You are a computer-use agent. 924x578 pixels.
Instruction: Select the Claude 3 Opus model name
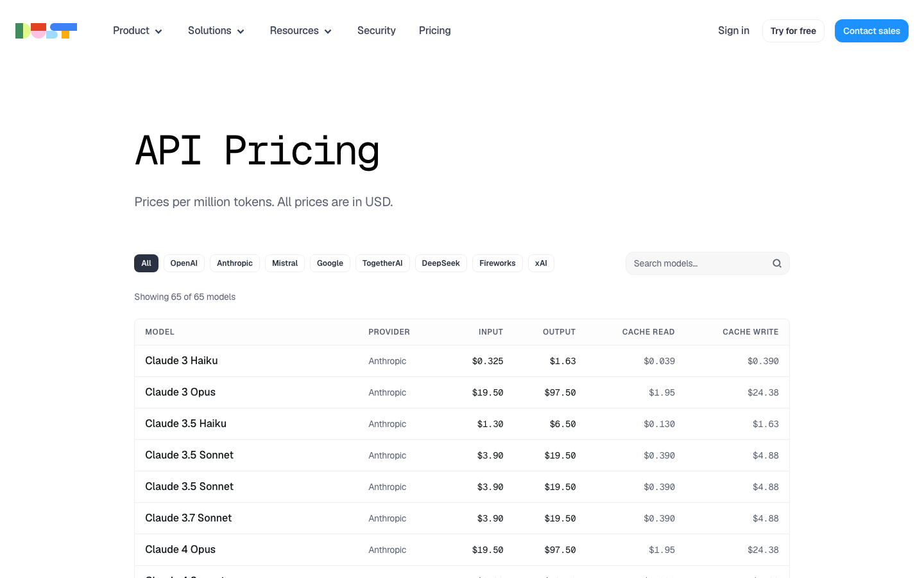[x=180, y=392]
